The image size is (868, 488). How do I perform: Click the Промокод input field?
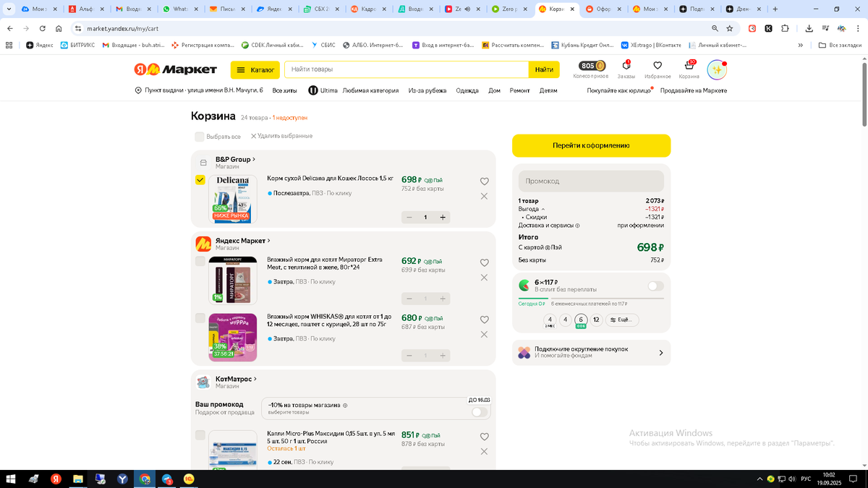click(591, 181)
